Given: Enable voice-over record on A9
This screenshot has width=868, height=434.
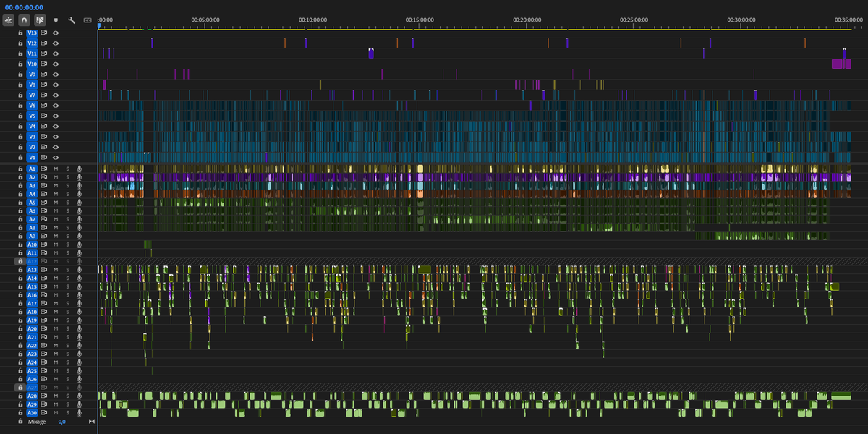Looking at the screenshot, I should click(80, 236).
